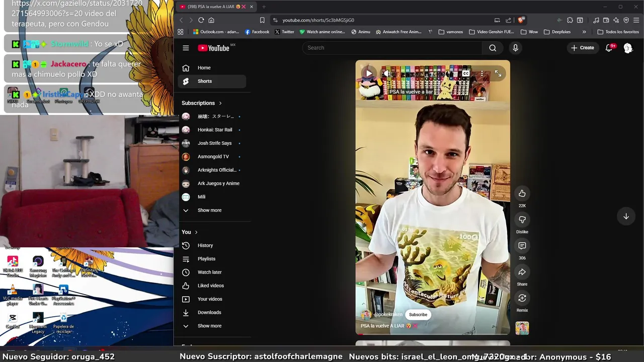Open the short's more options menu

(x=481, y=73)
